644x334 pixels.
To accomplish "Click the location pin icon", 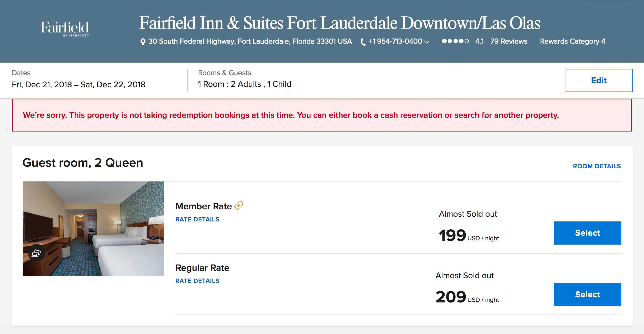I will [143, 42].
